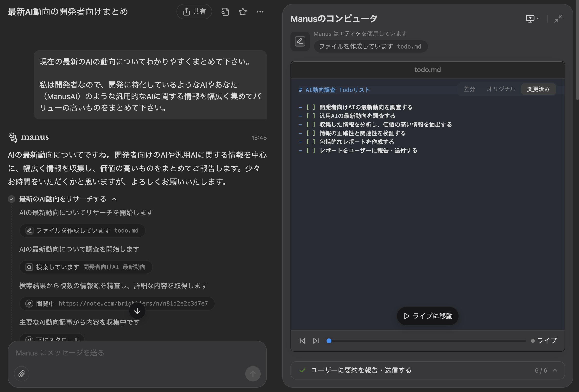
Task: Open the document search icon next to 共有
Action: [225, 12]
